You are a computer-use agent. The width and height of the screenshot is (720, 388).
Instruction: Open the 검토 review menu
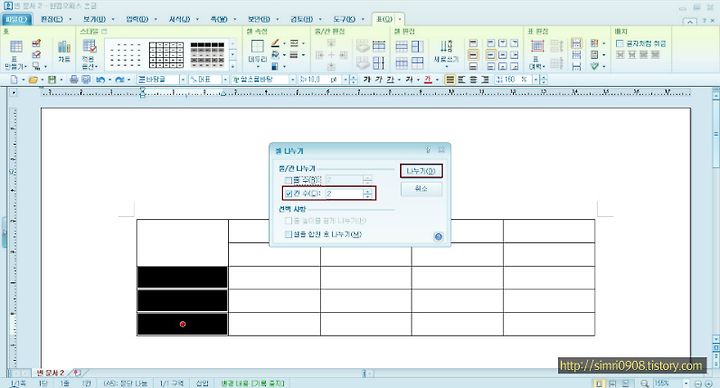tap(302, 19)
